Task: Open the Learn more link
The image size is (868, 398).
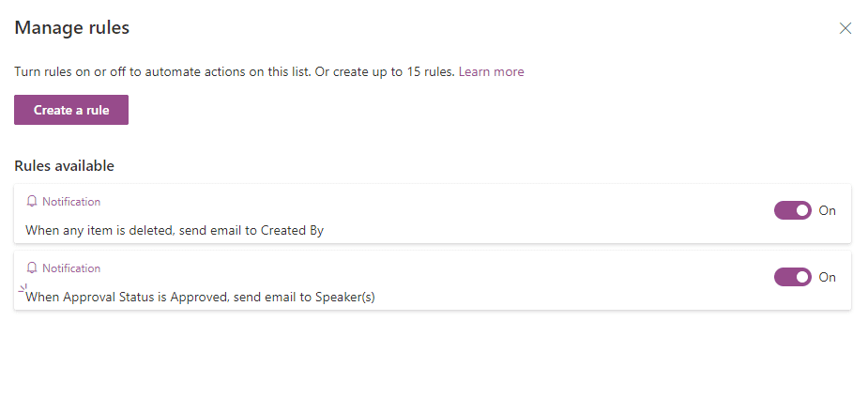Action: click(491, 71)
